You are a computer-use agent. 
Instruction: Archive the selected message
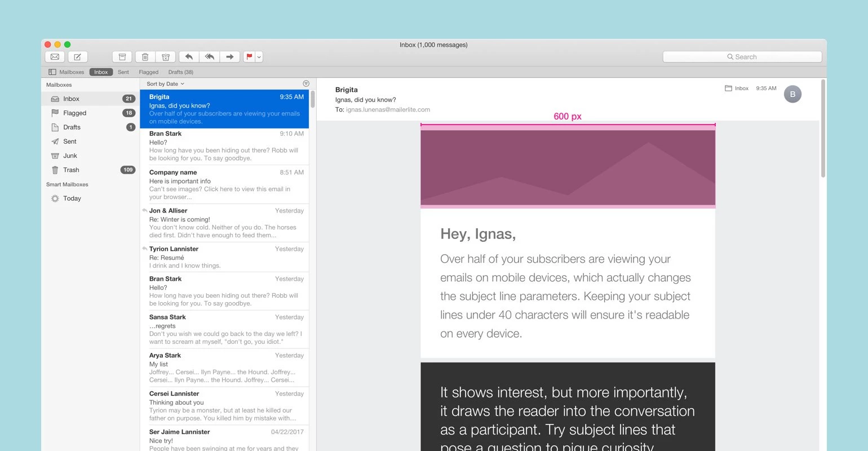122,57
